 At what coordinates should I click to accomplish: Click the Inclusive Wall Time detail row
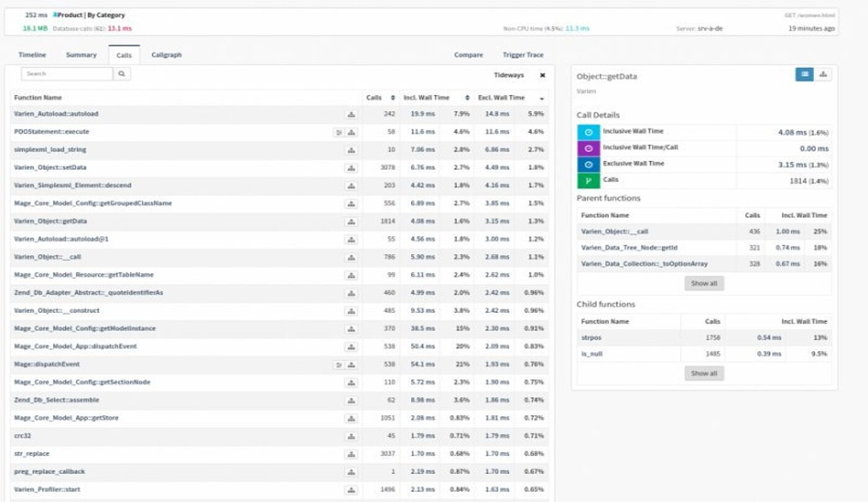point(704,132)
